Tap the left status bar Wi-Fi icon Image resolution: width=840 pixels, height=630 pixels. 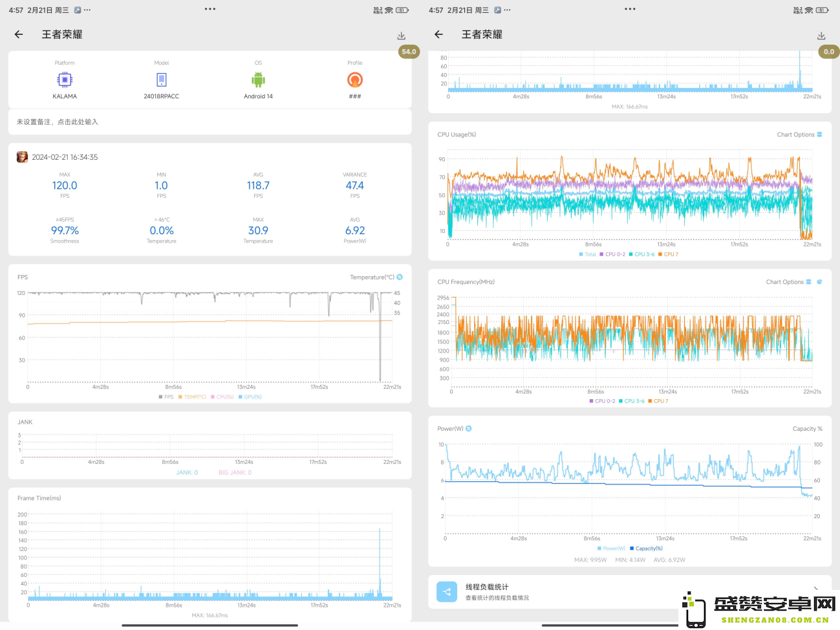coord(389,10)
